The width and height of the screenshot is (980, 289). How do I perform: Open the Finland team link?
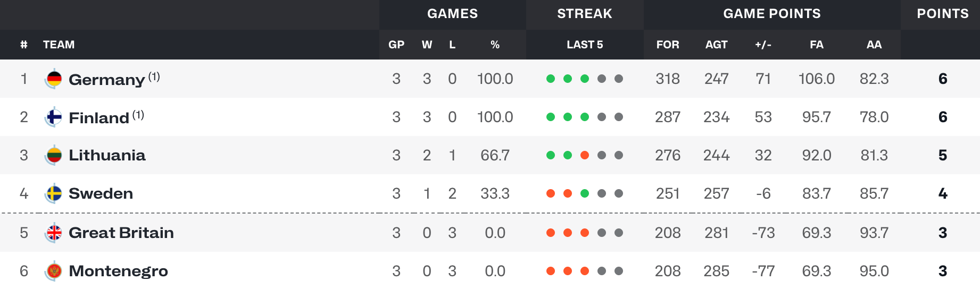(99, 117)
